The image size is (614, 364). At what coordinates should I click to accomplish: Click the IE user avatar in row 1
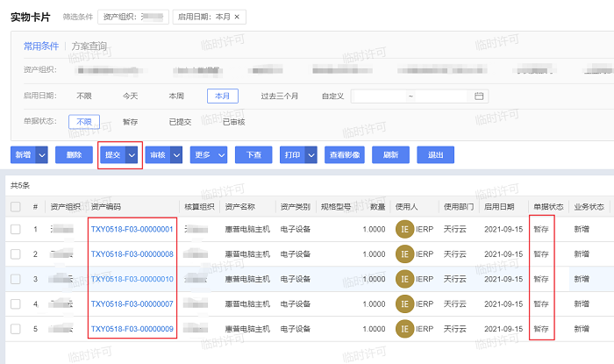click(404, 229)
